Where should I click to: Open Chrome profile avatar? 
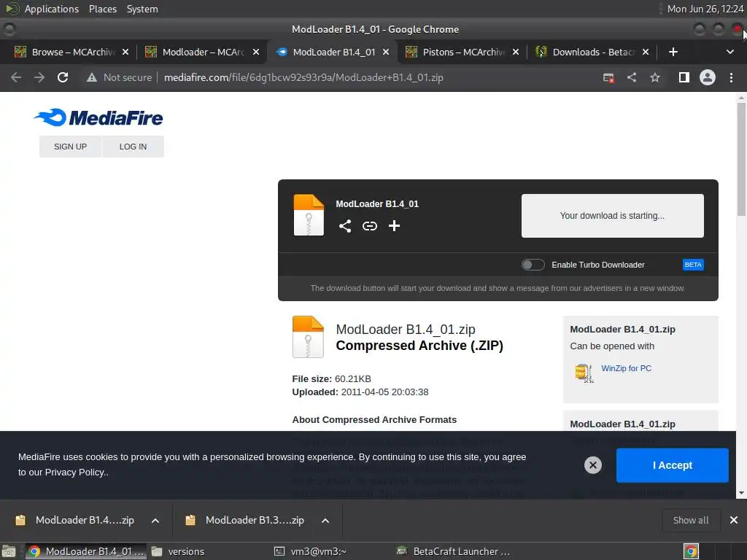708,77
